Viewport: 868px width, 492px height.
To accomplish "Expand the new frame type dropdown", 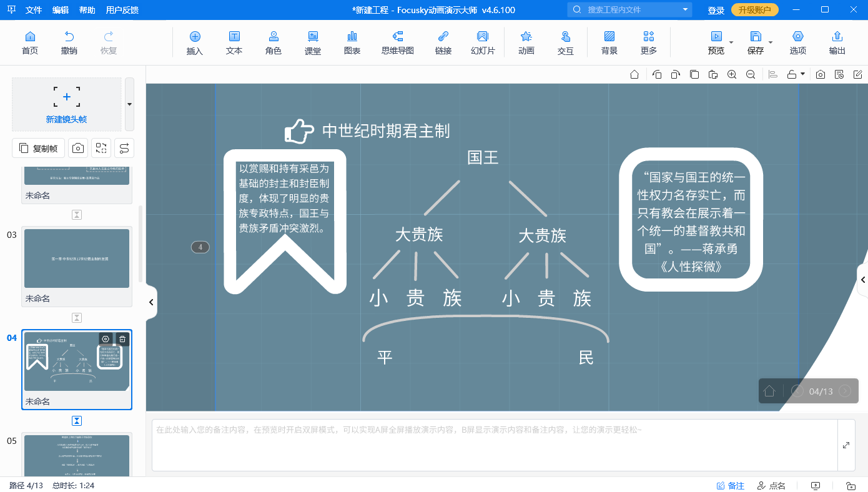I will 129,104.
